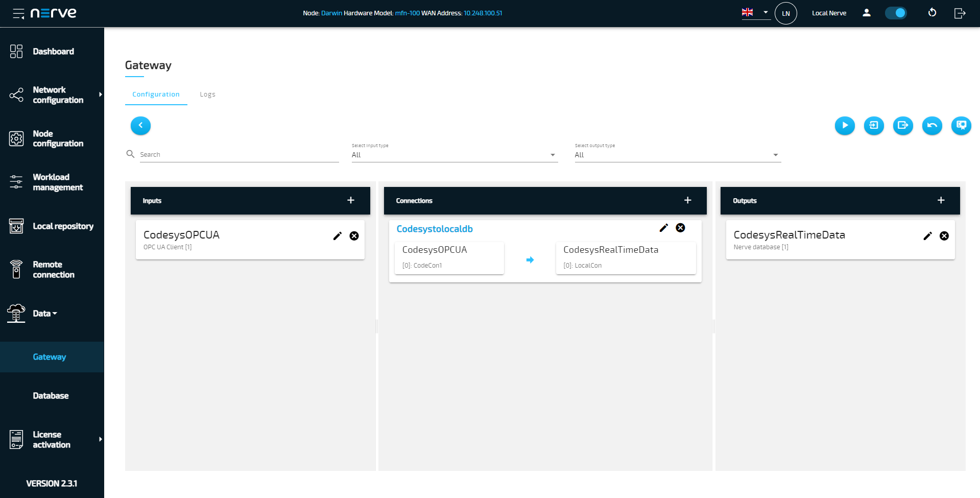This screenshot has width=980, height=498.
Task: Click the blue play/start gateway button
Action: [845, 126]
